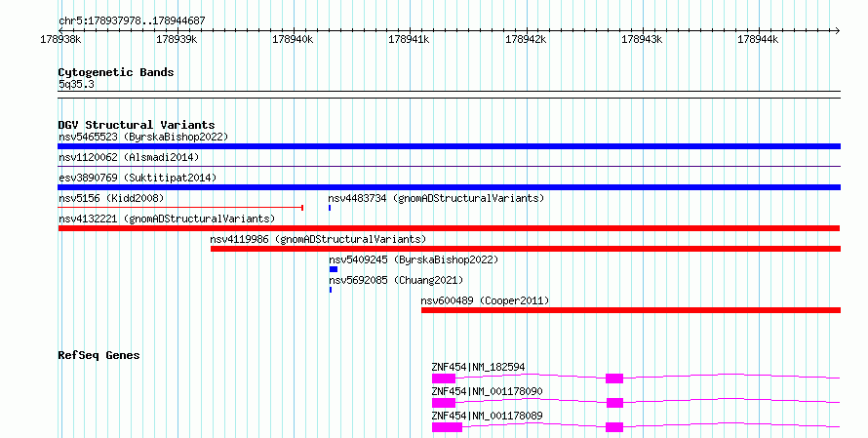The width and height of the screenshot is (868, 438).
Task: Click first exon of ZNF454 NM_001178089
Action: pos(448,427)
